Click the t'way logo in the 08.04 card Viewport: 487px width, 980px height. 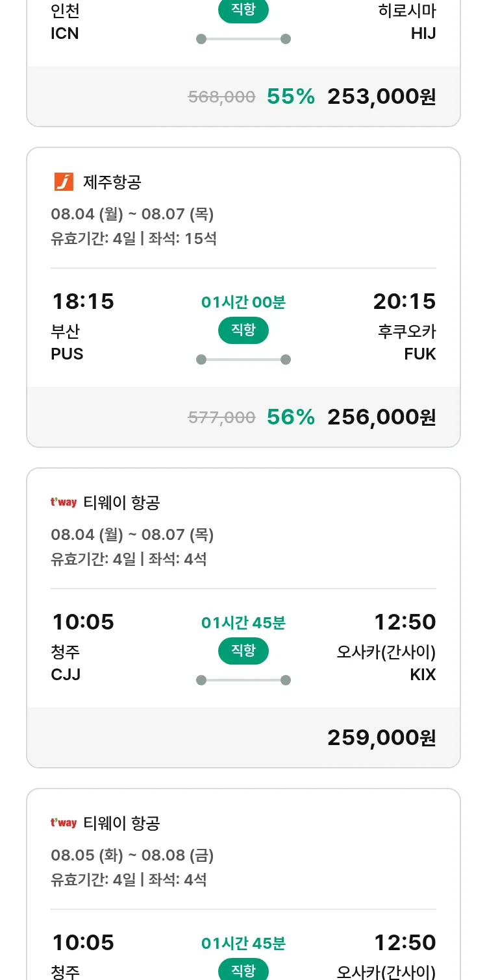[64, 502]
